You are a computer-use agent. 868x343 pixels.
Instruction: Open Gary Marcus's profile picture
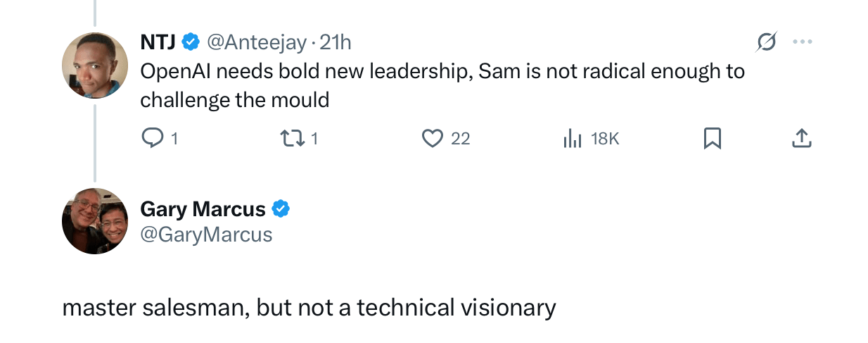pos(95,220)
